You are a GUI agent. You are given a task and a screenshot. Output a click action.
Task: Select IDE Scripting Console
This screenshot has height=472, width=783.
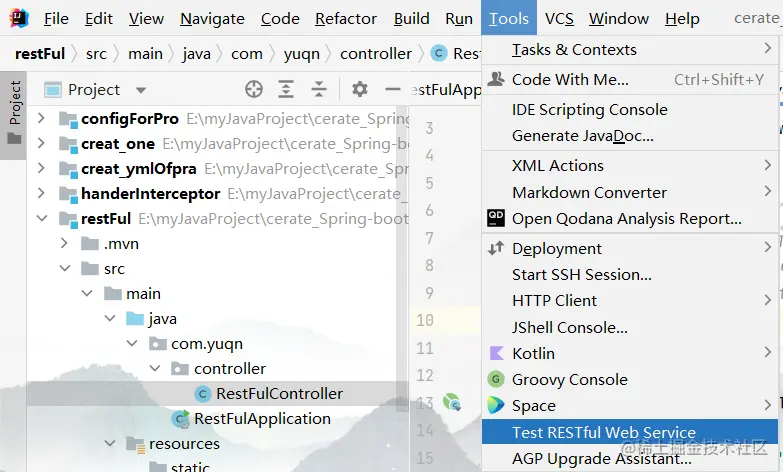630,109
